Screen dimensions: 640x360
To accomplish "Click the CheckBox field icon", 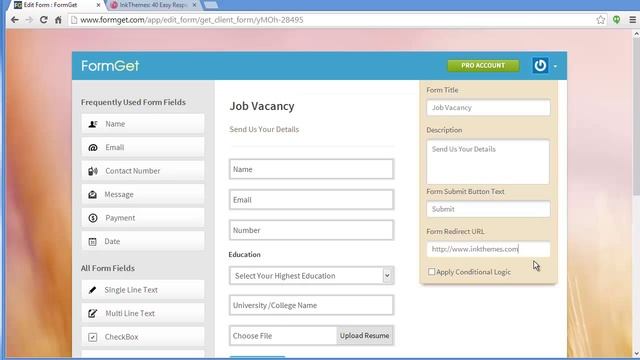I will [93, 337].
